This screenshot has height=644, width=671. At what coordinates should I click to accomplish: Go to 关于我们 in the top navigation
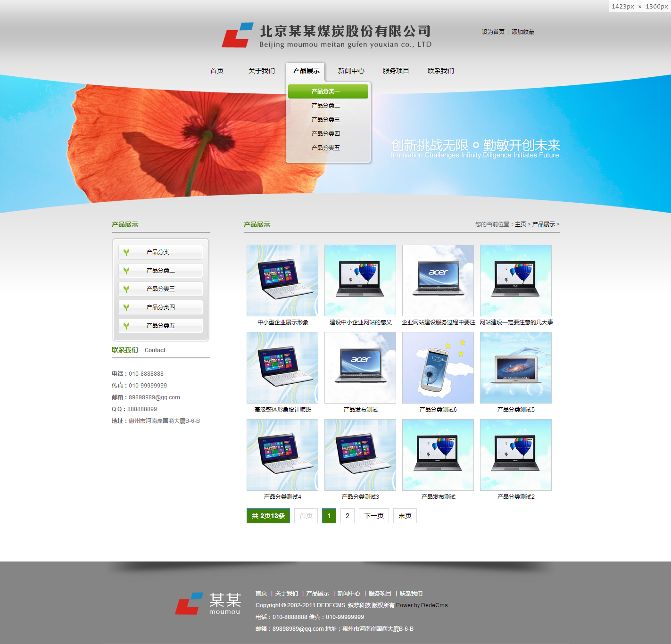pos(261,71)
